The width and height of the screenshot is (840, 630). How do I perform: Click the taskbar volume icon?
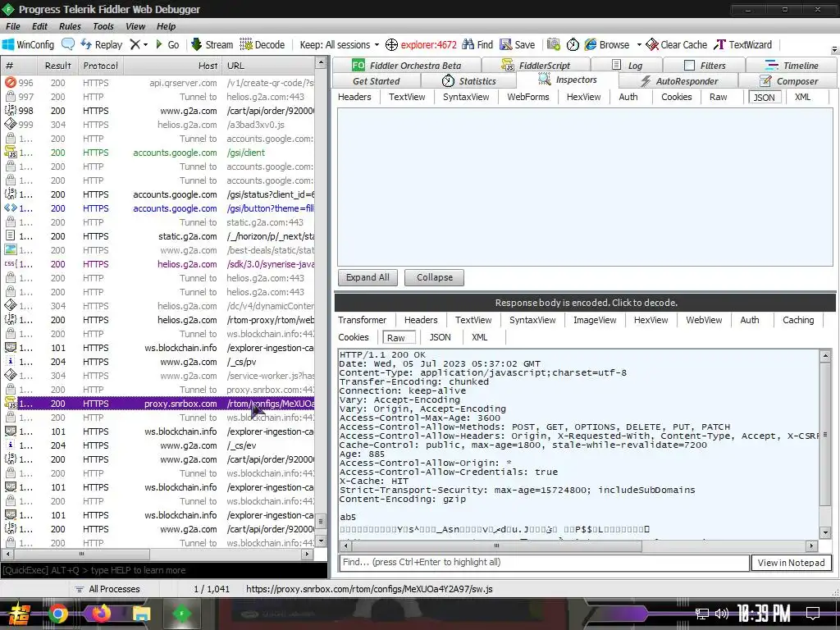pos(722,614)
